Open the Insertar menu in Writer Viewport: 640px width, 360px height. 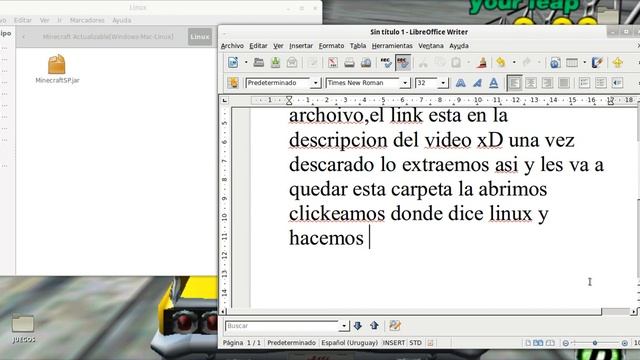(301, 46)
